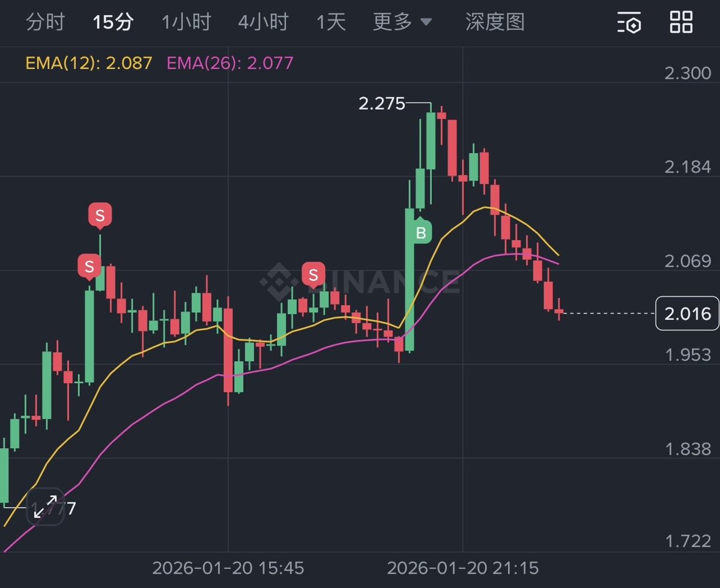Image resolution: width=720 pixels, height=588 pixels.
Task: Tap the fullscreen expand arrows icon
Action: click(x=46, y=507)
